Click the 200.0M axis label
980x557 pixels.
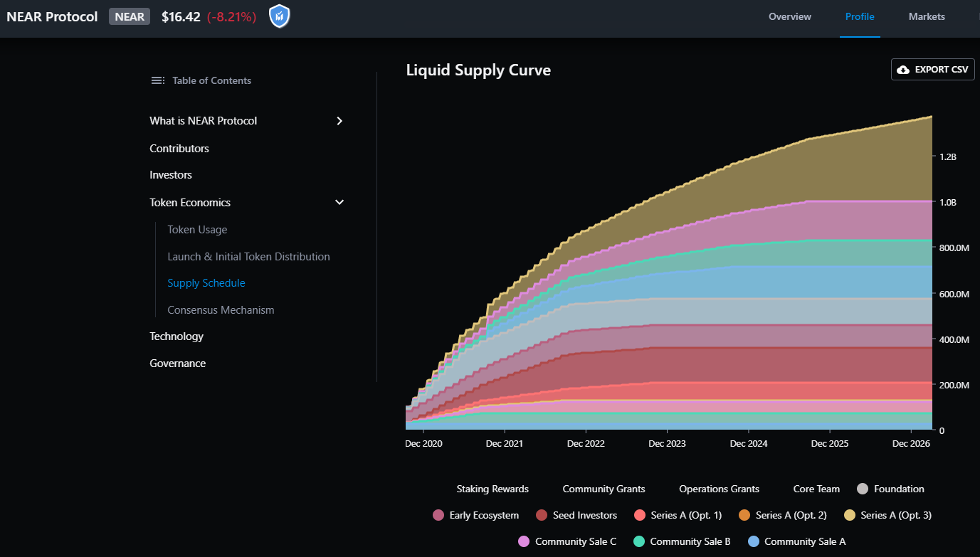[x=954, y=385]
